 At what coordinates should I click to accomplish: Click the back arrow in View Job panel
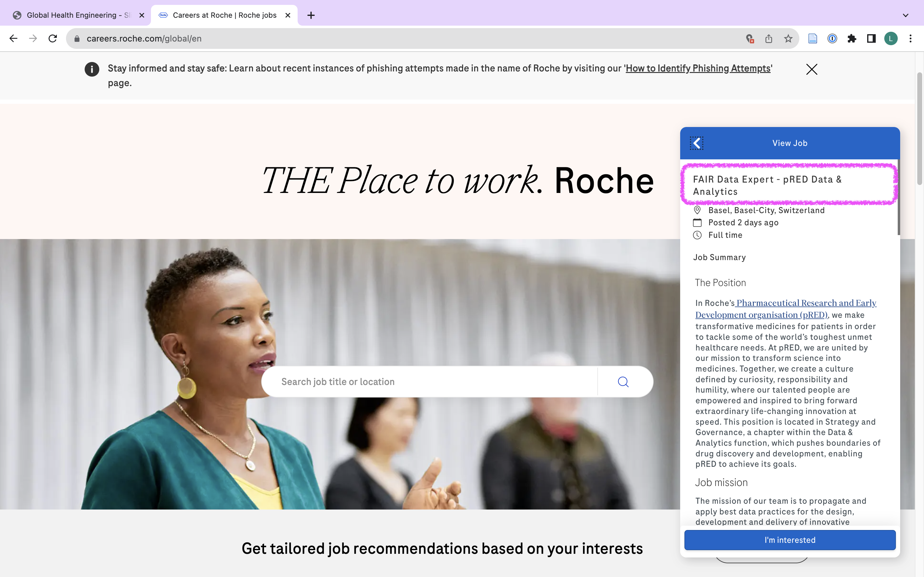click(x=696, y=143)
